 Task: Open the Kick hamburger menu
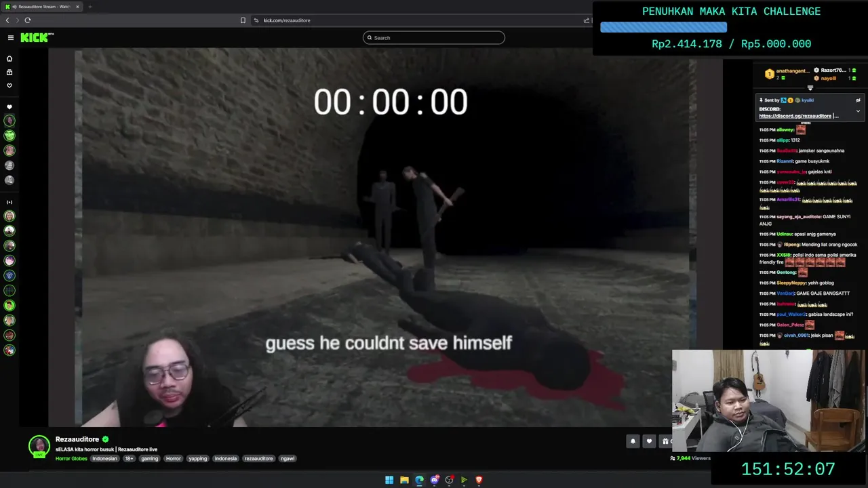10,38
